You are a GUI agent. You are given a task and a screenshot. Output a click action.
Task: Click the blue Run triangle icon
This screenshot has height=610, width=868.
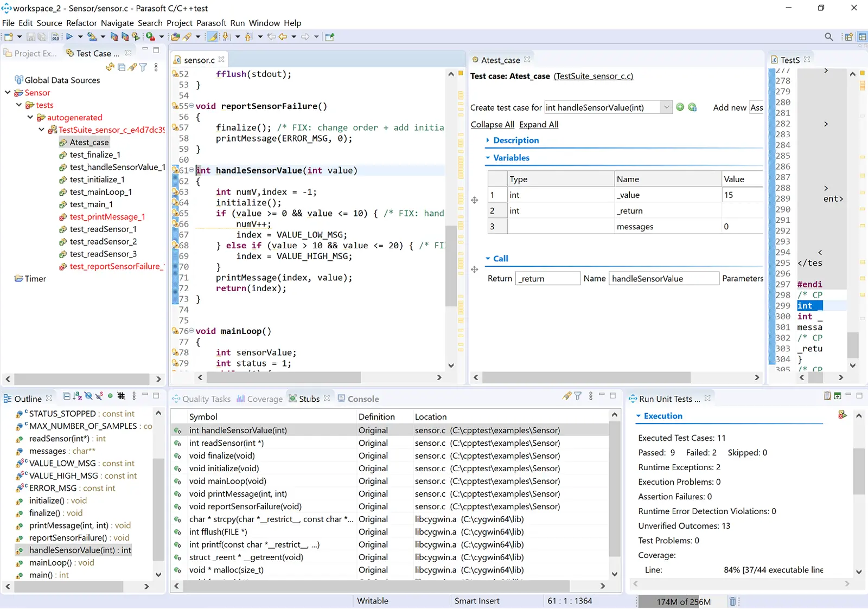click(x=69, y=37)
